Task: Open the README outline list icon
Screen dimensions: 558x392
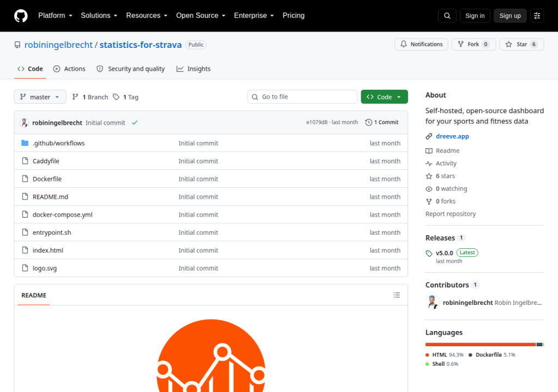Action: 397,295
